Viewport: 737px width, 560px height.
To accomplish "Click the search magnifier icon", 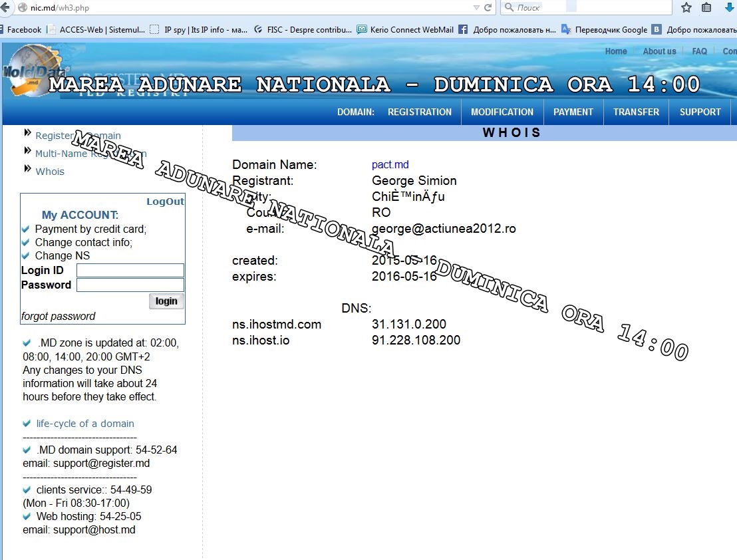I will 509,7.
